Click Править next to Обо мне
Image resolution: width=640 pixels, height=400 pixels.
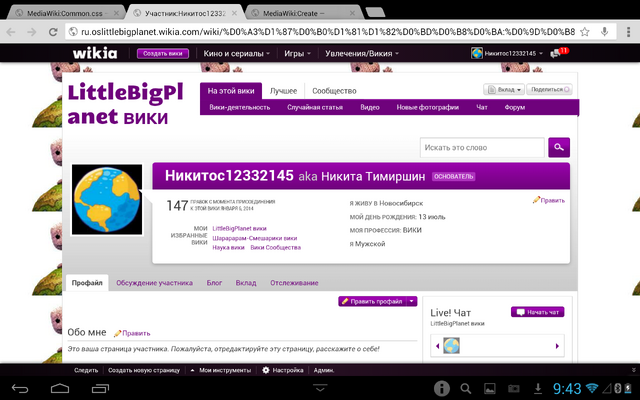click(132, 333)
